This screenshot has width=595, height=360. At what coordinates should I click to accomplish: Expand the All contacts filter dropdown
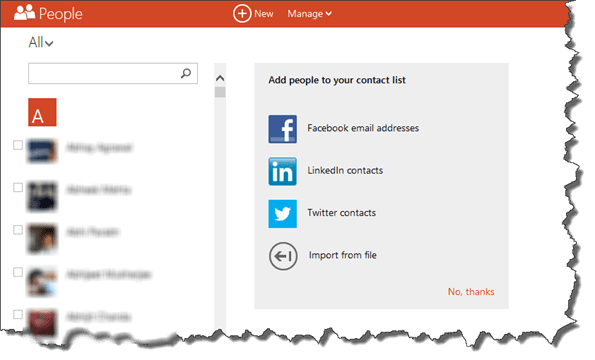point(41,42)
